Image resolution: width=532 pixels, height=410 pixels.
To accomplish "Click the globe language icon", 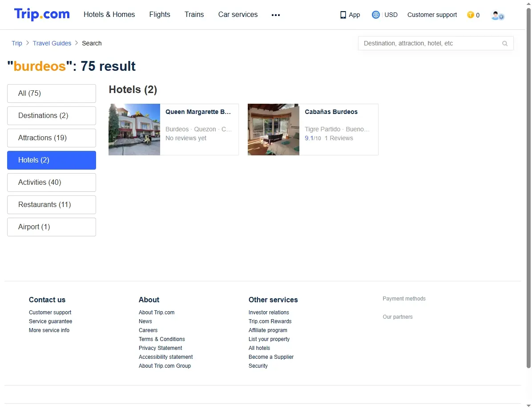I will [375, 15].
